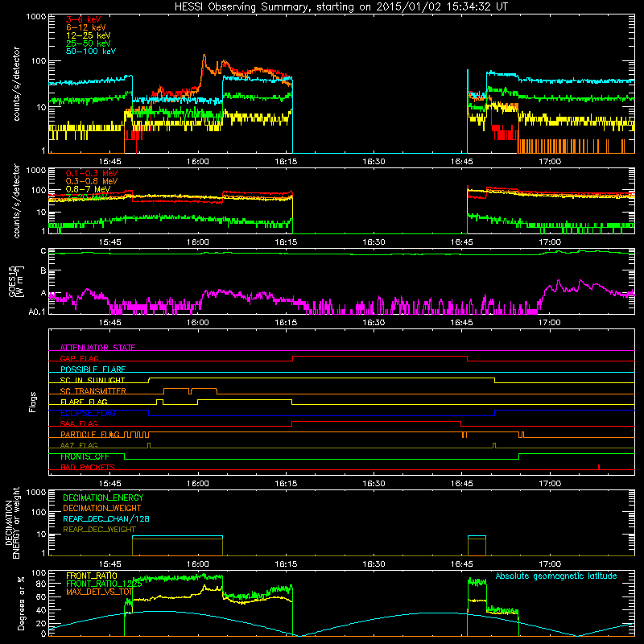Click the 'Degrees or %' axis title
This screenshot has height=644, width=644.
coord(21,604)
